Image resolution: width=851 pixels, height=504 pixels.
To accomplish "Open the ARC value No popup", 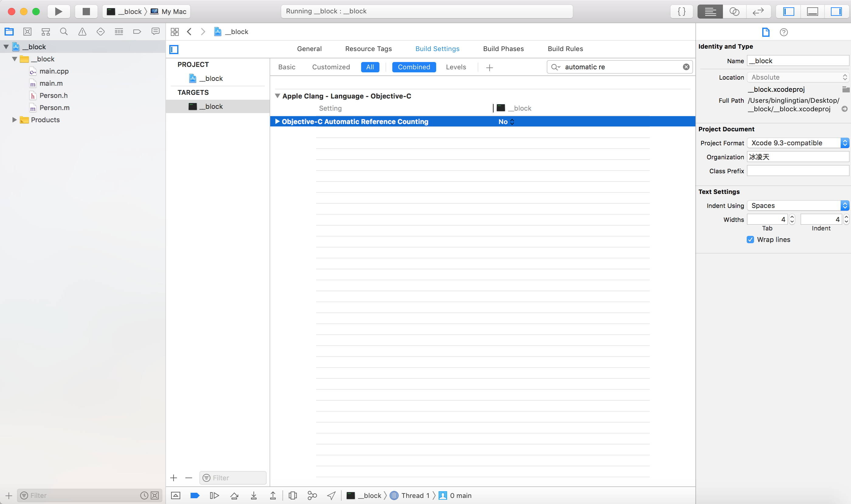I will [506, 122].
